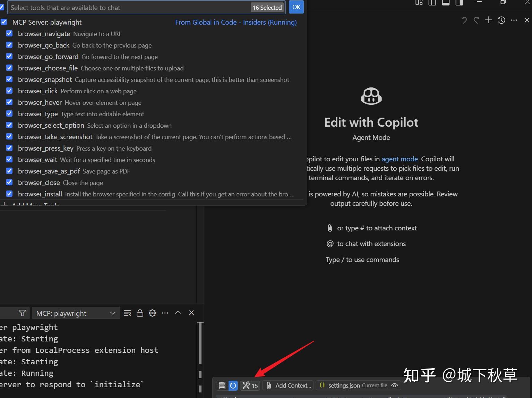Open chat history clock icon
The height and width of the screenshot is (398, 532).
[x=501, y=20]
